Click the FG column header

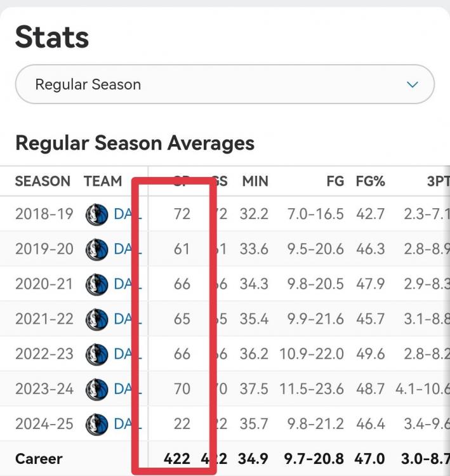[x=334, y=182]
